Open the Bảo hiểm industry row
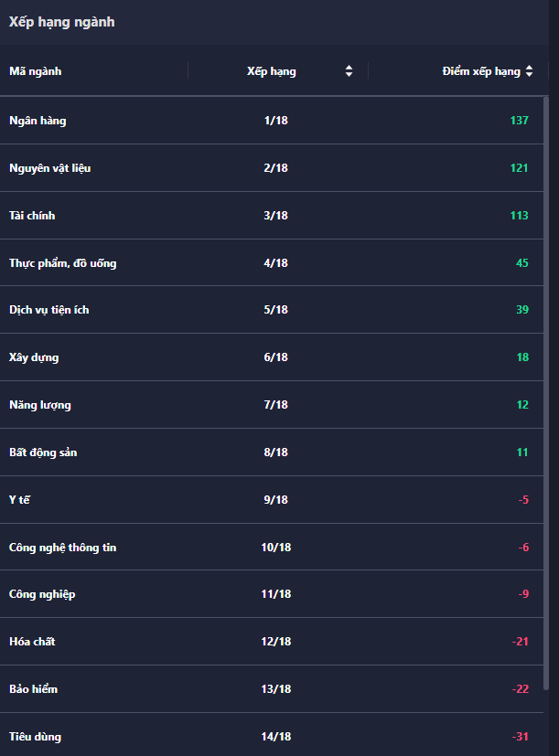Viewport: 559px width, 756px height. [x=33, y=689]
